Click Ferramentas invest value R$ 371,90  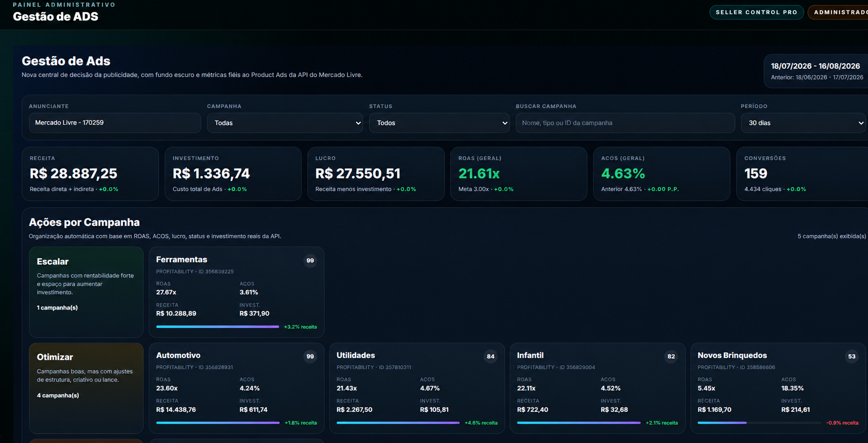(x=255, y=313)
